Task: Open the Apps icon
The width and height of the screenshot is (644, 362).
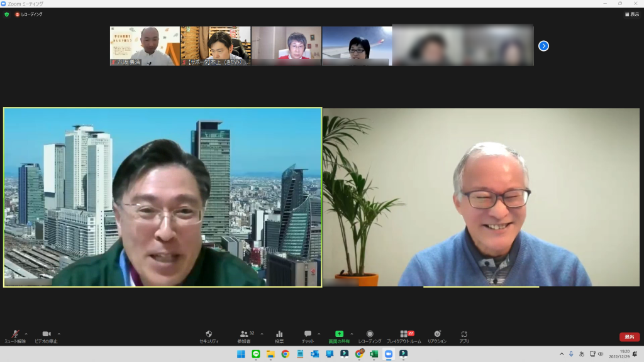Action: [x=464, y=336]
